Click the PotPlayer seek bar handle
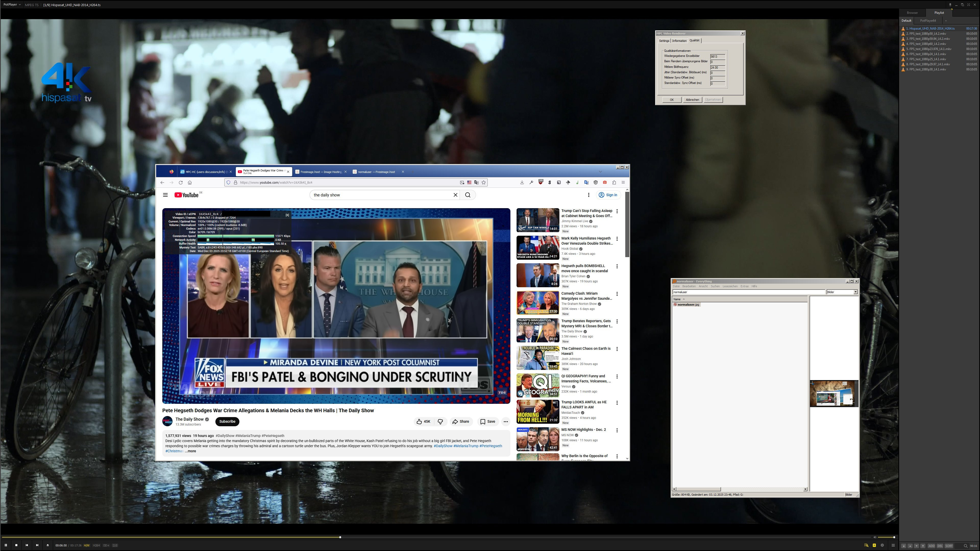 [340, 537]
